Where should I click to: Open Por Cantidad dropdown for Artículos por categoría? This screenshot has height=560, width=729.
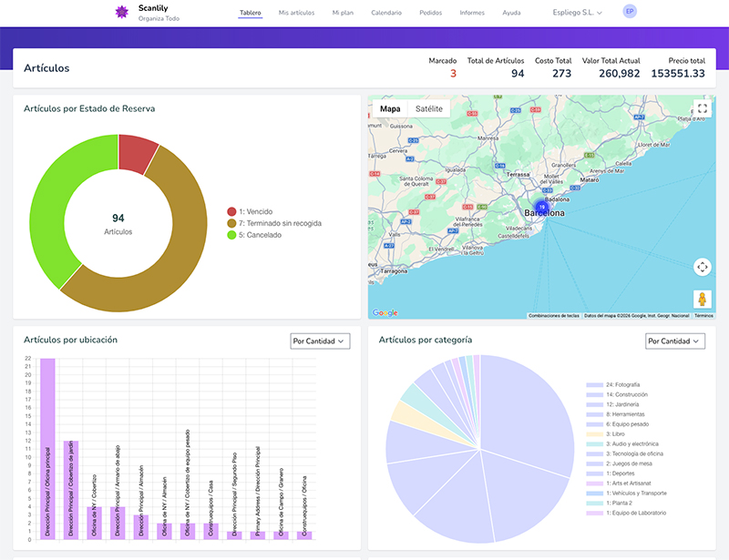point(675,341)
